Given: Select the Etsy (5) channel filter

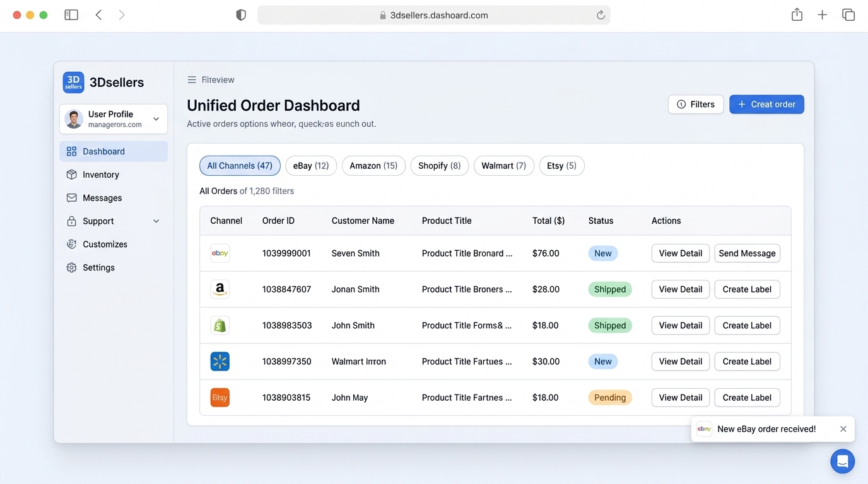Looking at the screenshot, I should click(x=561, y=165).
